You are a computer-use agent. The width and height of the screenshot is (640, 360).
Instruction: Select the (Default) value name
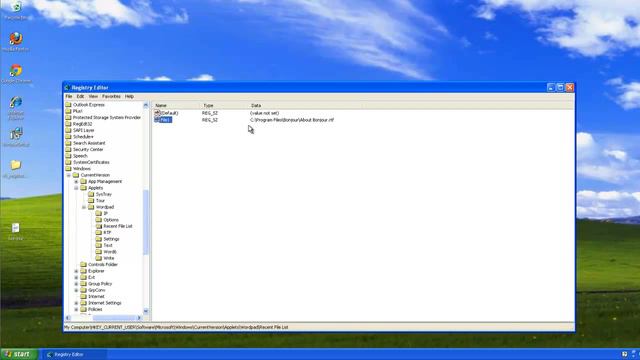click(x=169, y=113)
